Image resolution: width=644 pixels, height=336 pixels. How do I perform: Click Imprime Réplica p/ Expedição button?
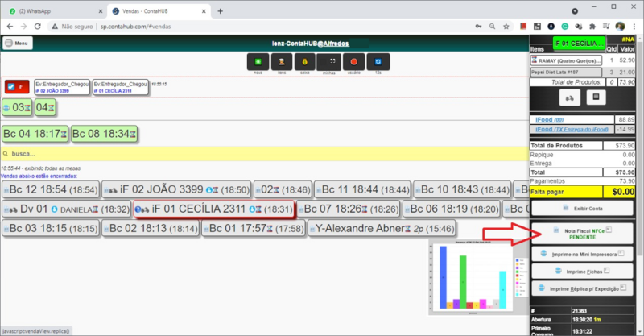582,288
